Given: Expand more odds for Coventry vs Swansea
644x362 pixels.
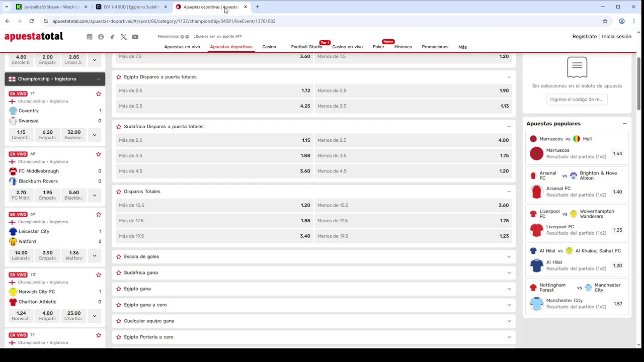Looking at the screenshot, I should pyautogui.click(x=94, y=135).
